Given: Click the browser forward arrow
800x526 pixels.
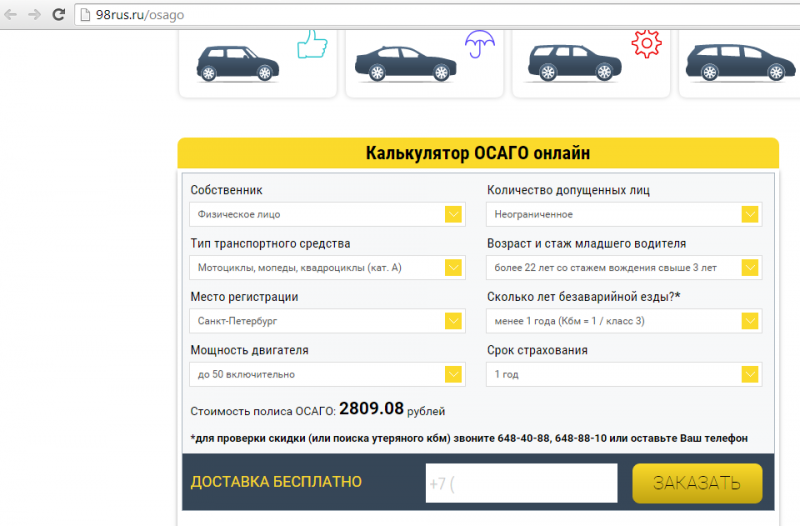Looking at the screenshot, I should click(x=34, y=14).
